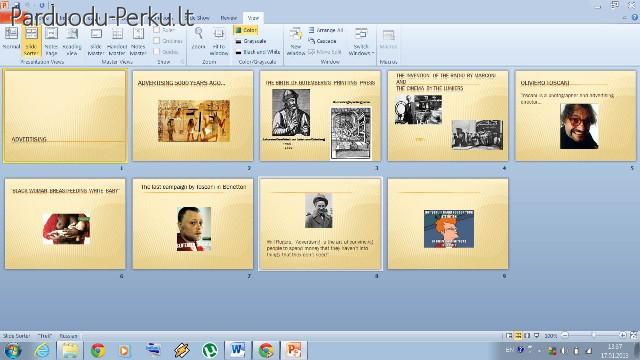640x360 pixels.
Task: Switch to Reading View from ribbon
Action: coord(72,41)
